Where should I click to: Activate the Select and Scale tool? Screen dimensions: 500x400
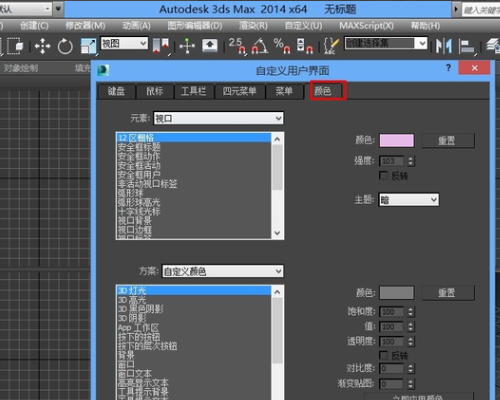coord(89,46)
